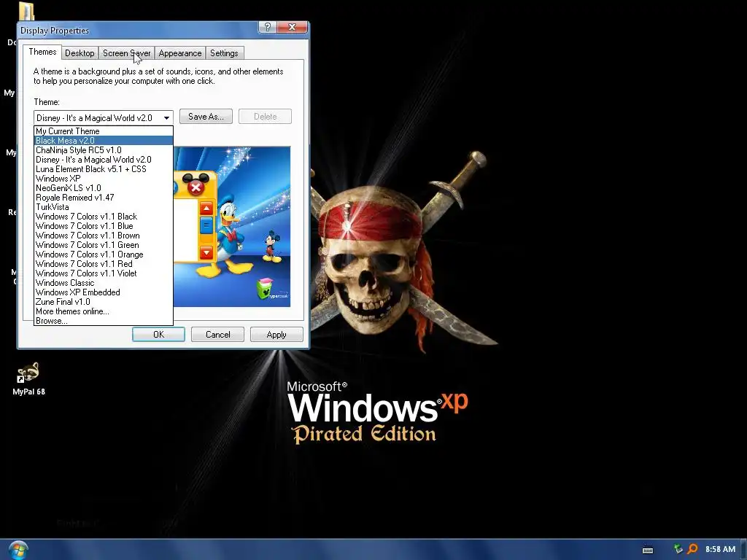The image size is (747, 560).
Task: Select Windows 7 Colors v1.1 Blue
Action: tap(104, 226)
